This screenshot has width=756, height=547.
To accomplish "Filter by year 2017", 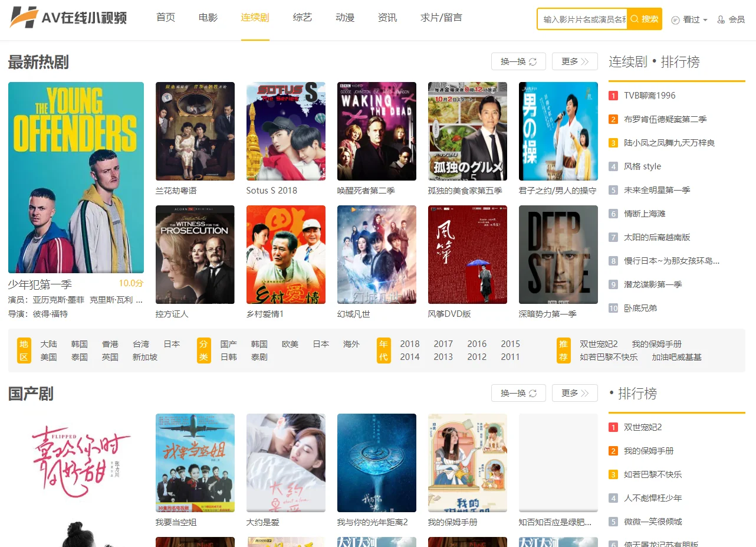I will pos(443,344).
